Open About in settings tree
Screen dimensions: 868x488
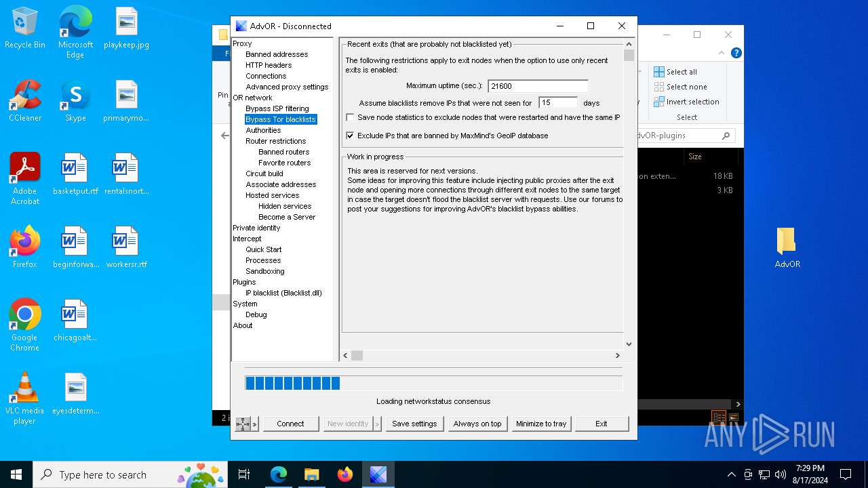(243, 325)
